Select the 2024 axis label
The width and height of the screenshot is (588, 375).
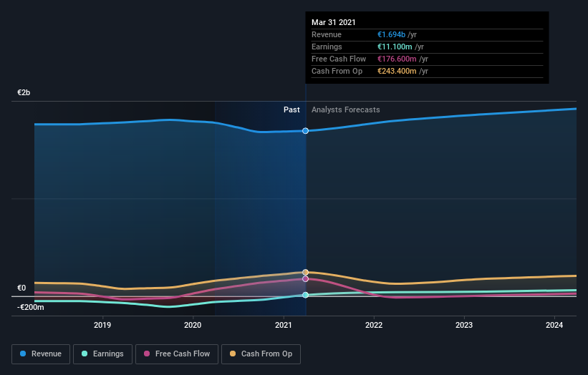pyautogui.click(x=554, y=325)
